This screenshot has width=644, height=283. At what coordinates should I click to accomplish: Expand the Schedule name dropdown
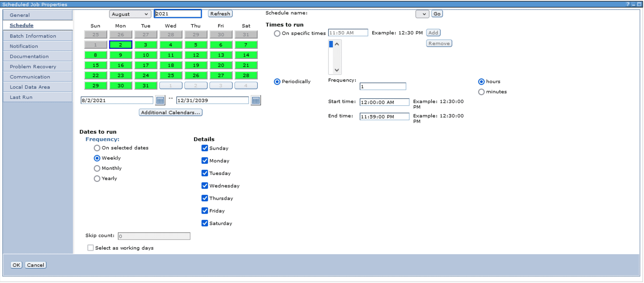(x=422, y=14)
